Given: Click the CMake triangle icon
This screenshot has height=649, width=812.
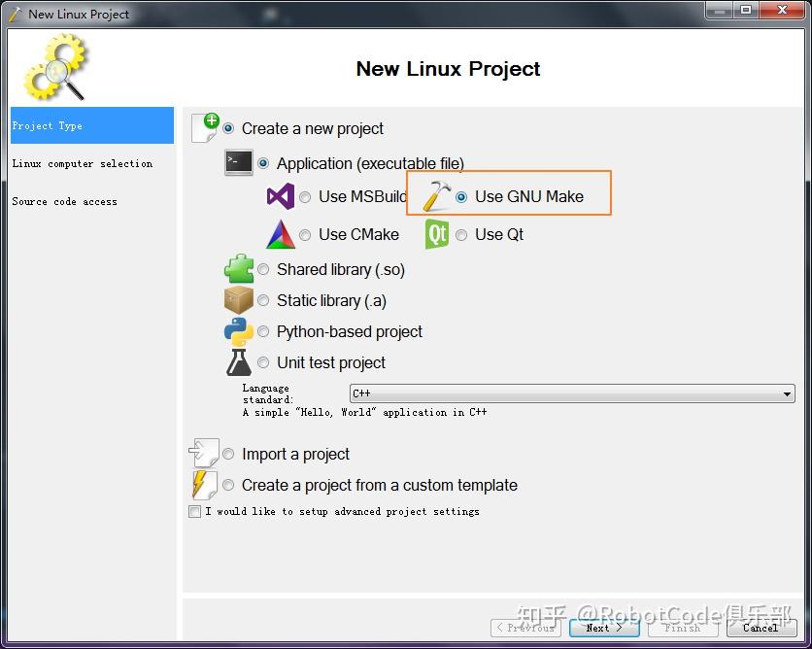Looking at the screenshot, I should (281, 235).
